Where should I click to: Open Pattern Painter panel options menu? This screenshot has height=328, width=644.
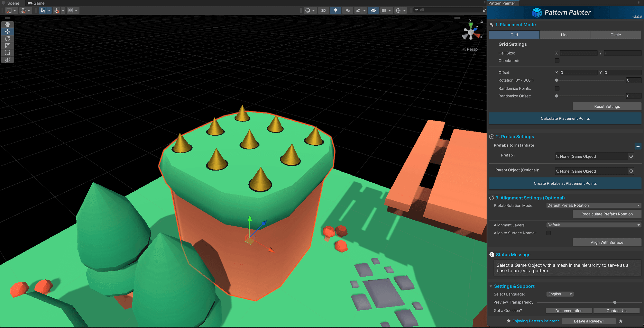(639, 3)
